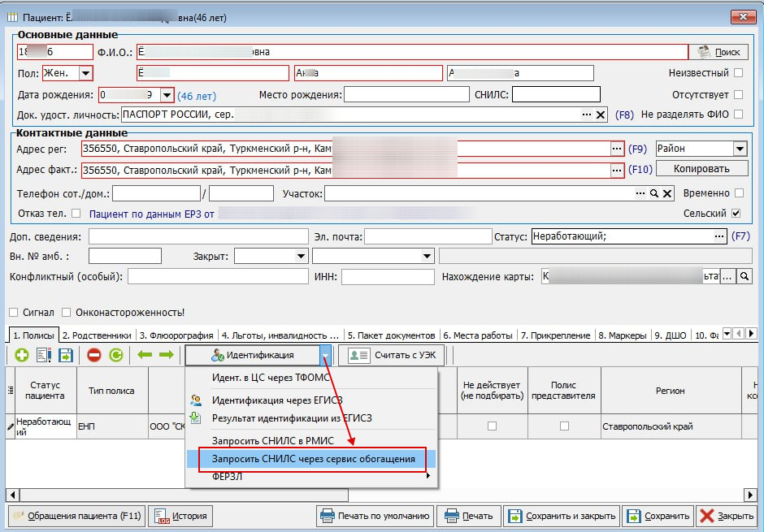Enable Сигнал checkbox
The height and width of the screenshot is (532, 764).
(x=14, y=313)
